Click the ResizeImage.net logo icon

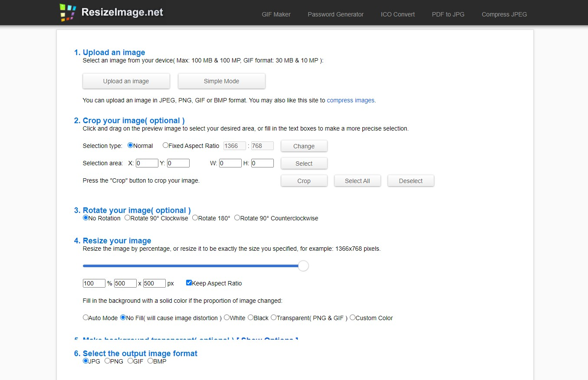(x=68, y=13)
